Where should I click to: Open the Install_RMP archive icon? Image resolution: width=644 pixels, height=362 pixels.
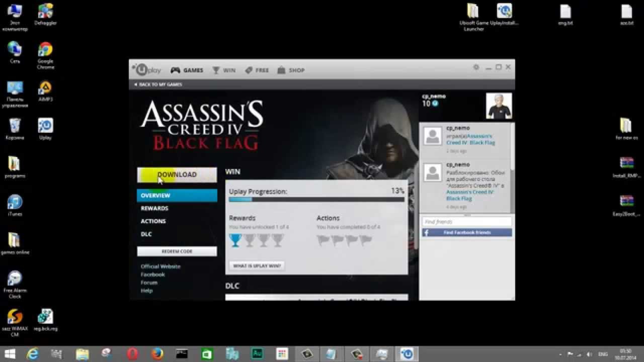click(626, 167)
